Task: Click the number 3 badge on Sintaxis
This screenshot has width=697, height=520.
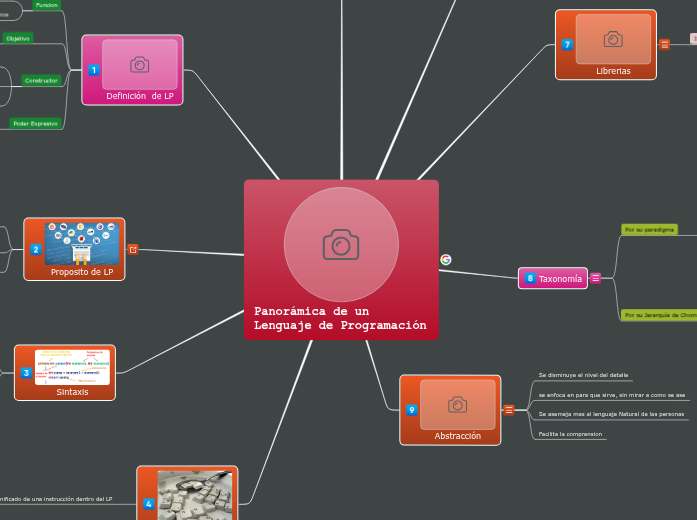Action: point(26,373)
